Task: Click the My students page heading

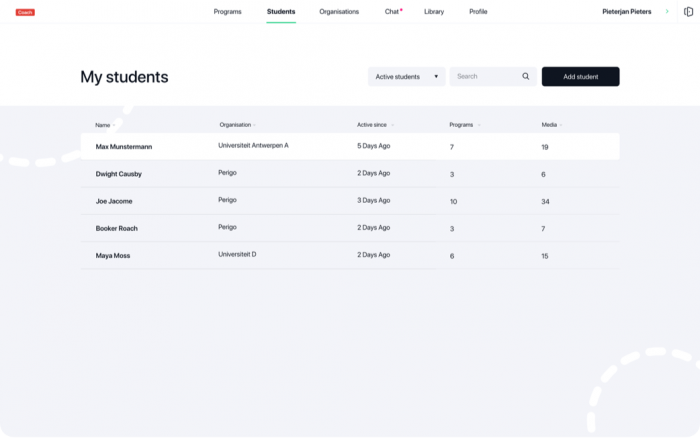Action: (124, 77)
